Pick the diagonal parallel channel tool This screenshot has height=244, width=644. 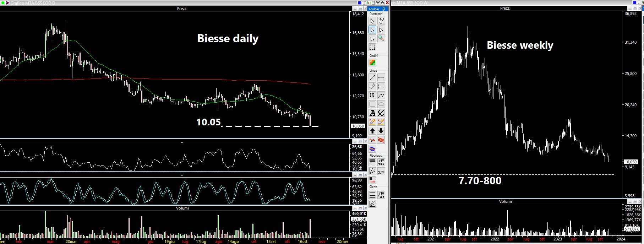372,86
